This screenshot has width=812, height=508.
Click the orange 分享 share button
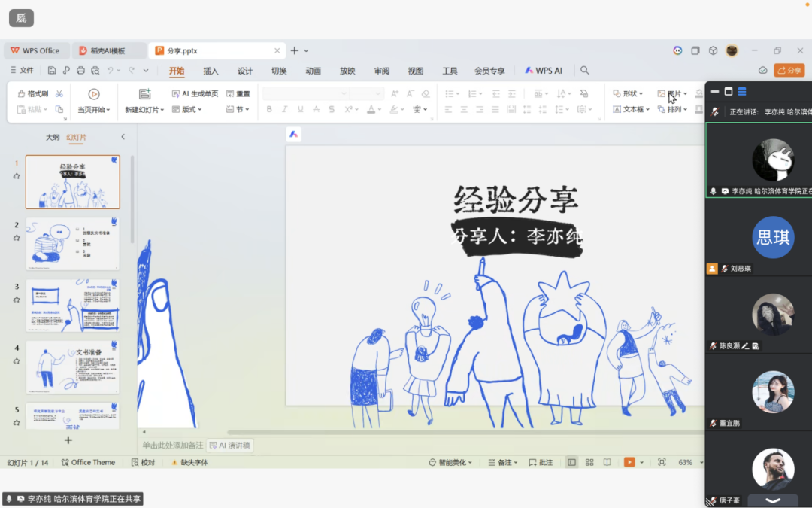[789, 71]
